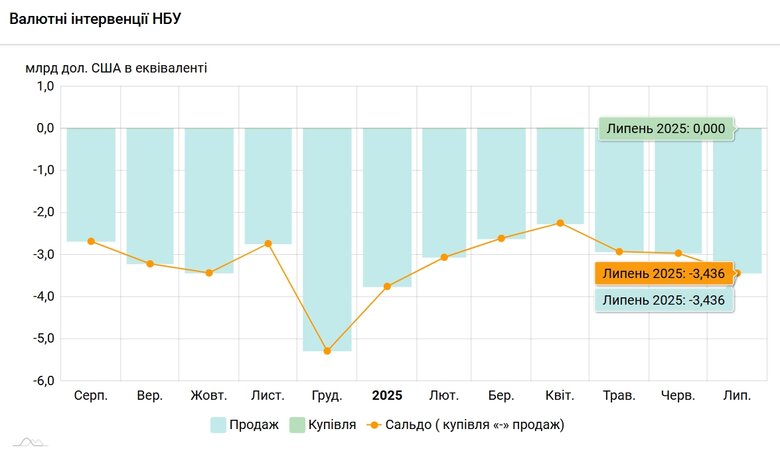
Task: Click the green Купівля legend swatch
Action: coord(297,425)
